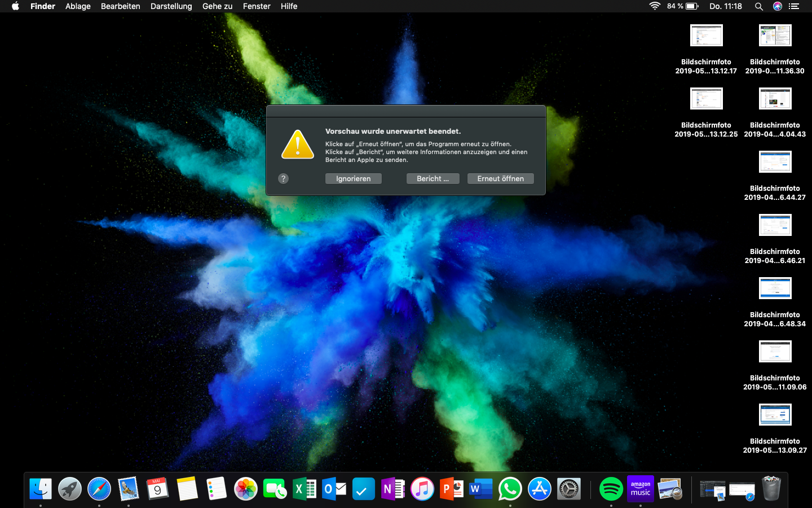Click the Erneut öffnen button
The height and width of the screenshot is (508, 812).
click(500, 178)
